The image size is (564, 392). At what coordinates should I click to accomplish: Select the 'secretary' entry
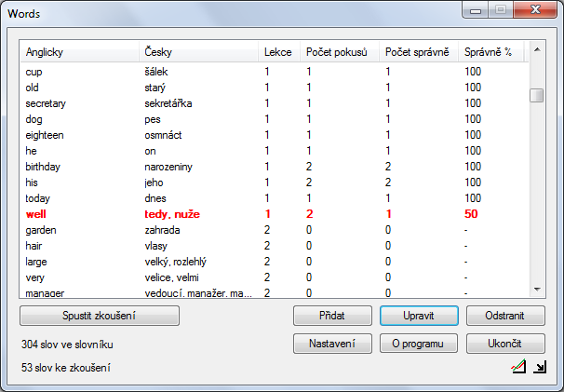point(274,103)
